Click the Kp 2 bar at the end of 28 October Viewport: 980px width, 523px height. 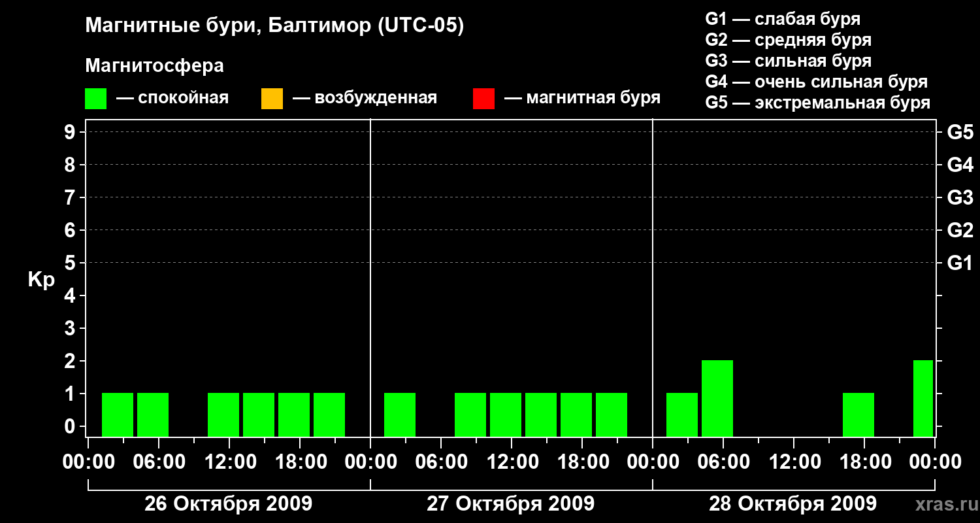pos(923,398)
